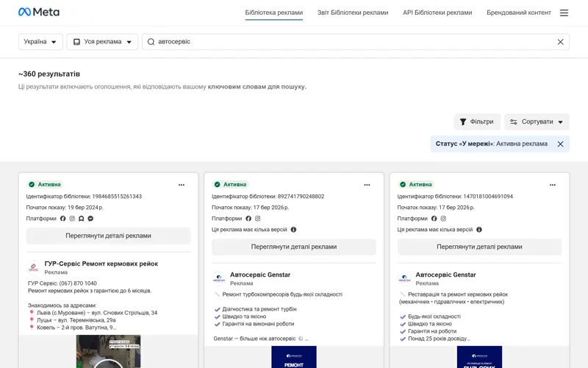The height and width of the screenshot is (368, 588).
Task: Open API Бібліотеки реклами tab
Action: [437, 13]
